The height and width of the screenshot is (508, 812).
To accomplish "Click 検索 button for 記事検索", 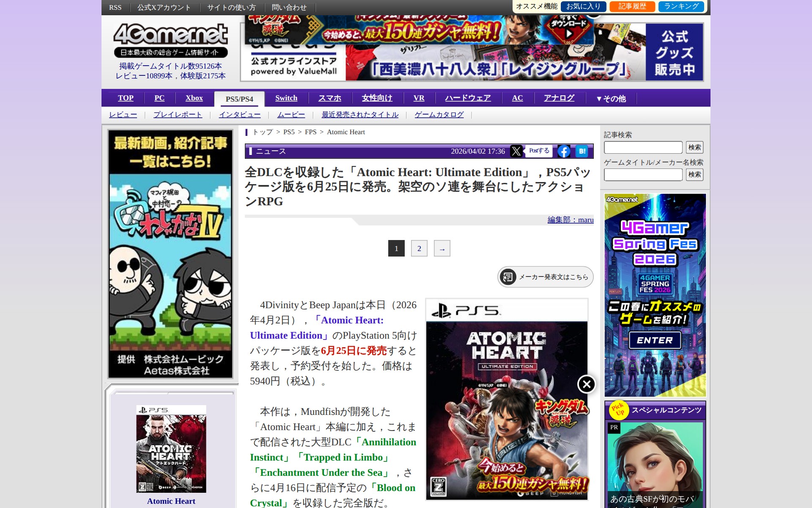I will click(x=694, y=147).
